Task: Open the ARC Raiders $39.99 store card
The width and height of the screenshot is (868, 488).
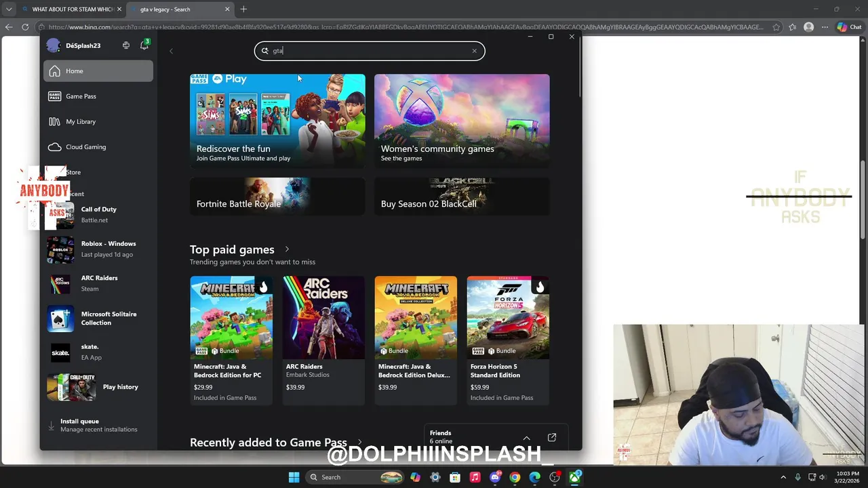Action: (x=323, y=340)
